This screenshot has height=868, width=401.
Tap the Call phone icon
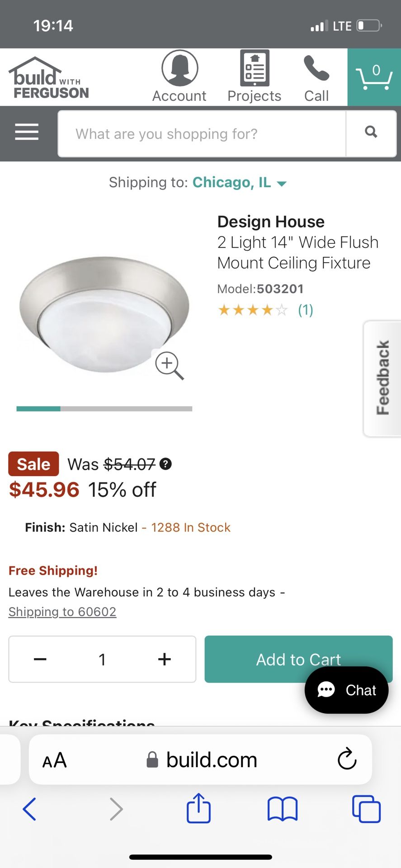[x=316, y=72]
